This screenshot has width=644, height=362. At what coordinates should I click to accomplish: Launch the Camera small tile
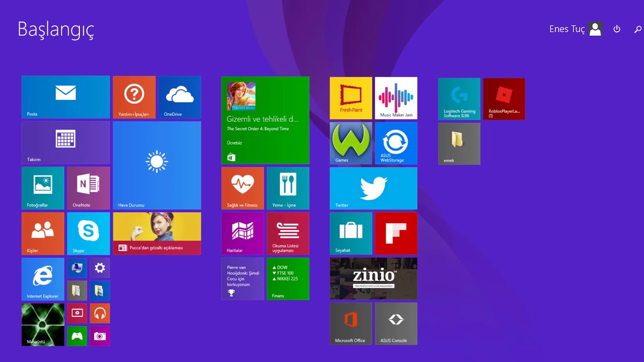(x=100, y=336)
